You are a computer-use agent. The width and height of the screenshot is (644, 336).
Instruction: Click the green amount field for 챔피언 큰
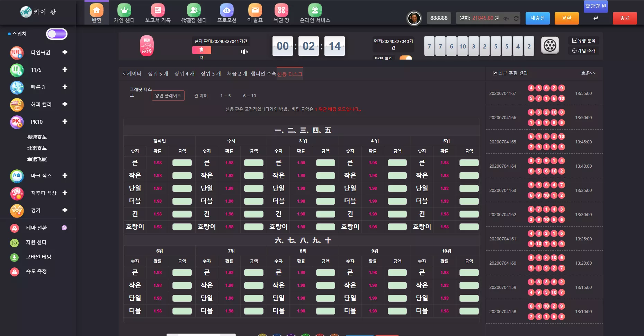click(x=182, y=163)
